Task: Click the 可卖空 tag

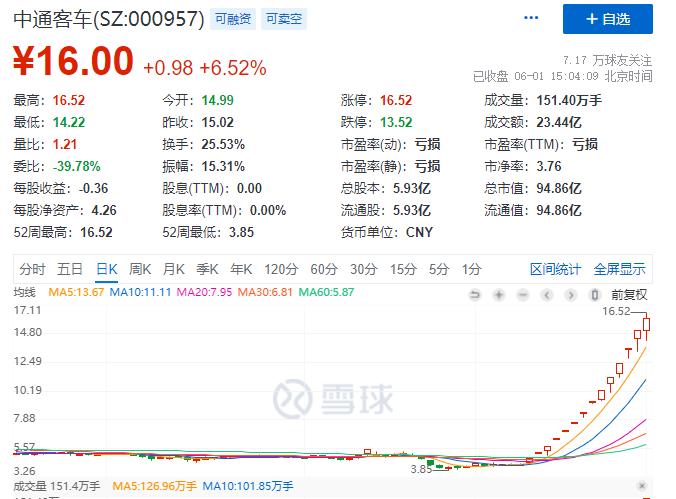Action: click(x=284, y=19)
